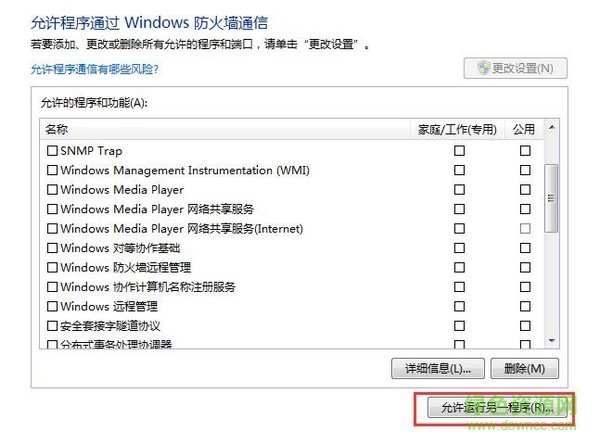Viewport: 600px width, 444px height.
Task: Check 公用 box for Windows 防火墙远程管理
Action: tap(525, 267)
